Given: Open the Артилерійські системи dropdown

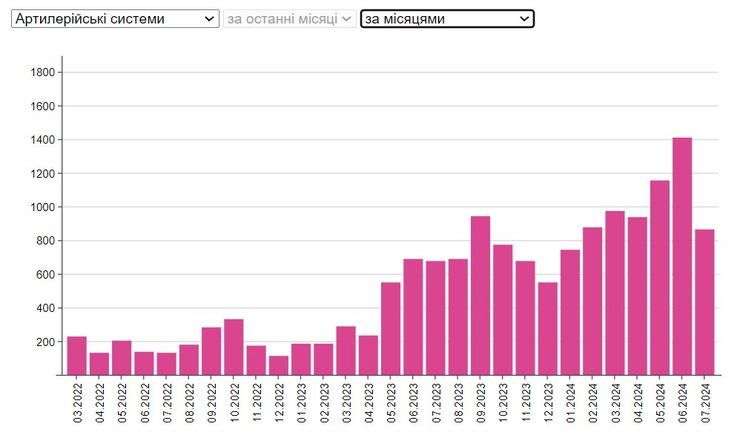Looking at the screenshot, I should (x=114, y=19).
